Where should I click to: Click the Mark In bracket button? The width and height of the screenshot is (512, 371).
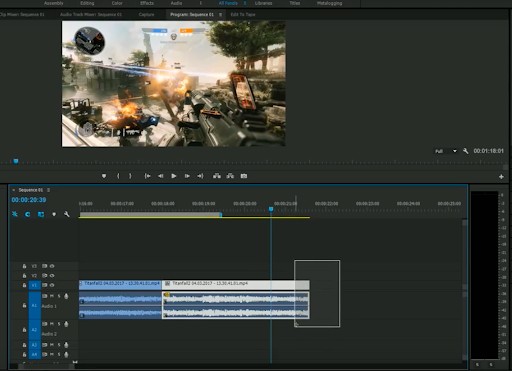click(118, 176)
